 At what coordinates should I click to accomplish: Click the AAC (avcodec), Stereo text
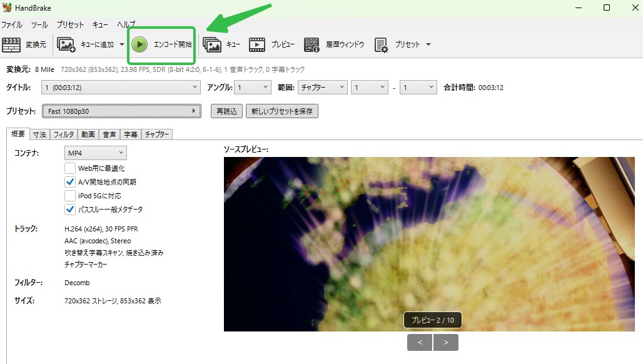point(98,241)
